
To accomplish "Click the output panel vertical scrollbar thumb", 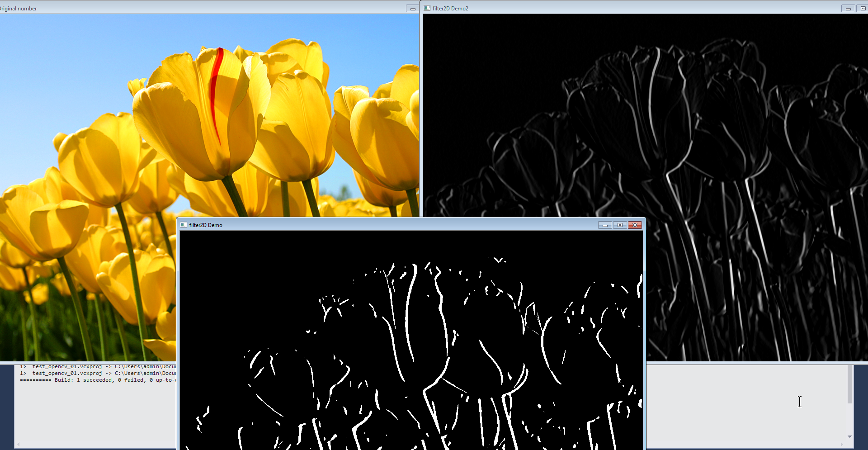I will pos(849,384).
